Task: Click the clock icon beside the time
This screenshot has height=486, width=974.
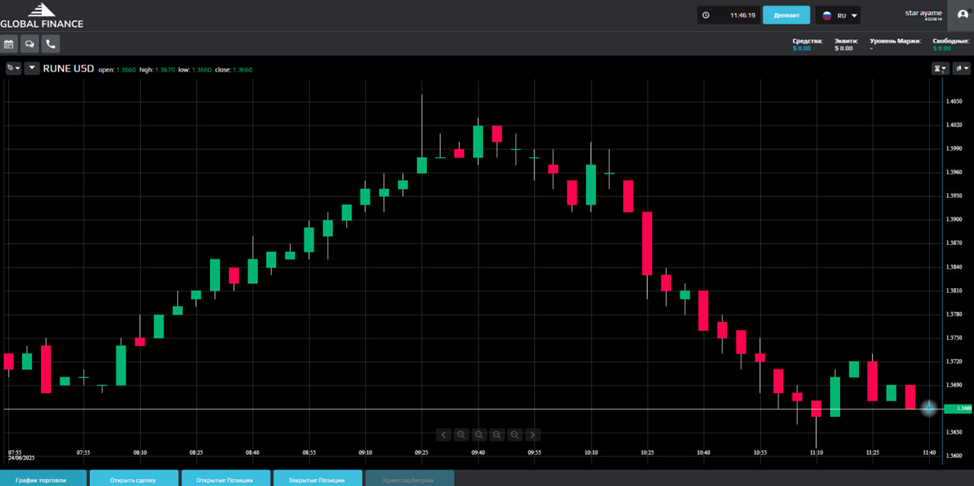Action: (706, 15)
